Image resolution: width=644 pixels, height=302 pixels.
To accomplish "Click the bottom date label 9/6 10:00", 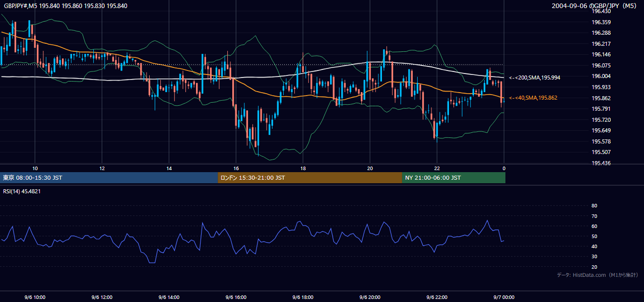I will pyautogui.click(x=35, y=297).
